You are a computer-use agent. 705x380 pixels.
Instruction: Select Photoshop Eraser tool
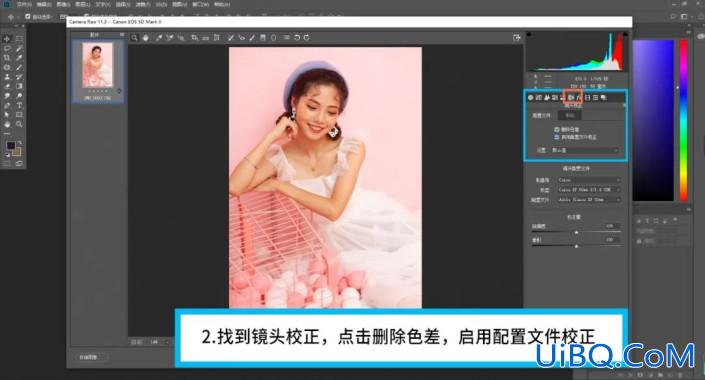[x=7, y=86]
